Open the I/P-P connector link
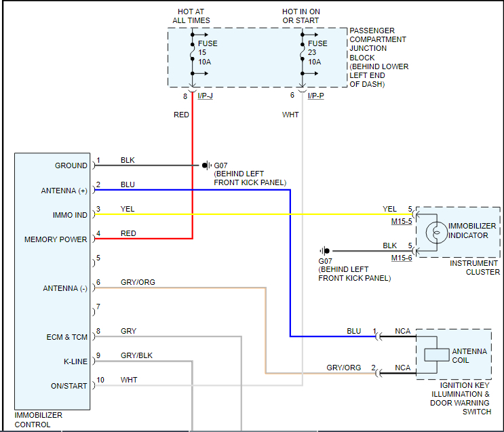This screenshot has height=432, width=504. 315,96
